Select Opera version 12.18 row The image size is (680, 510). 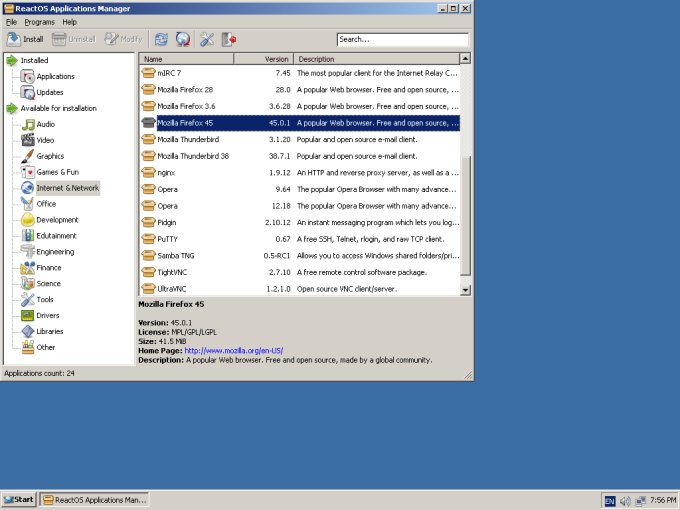point(300,206)
